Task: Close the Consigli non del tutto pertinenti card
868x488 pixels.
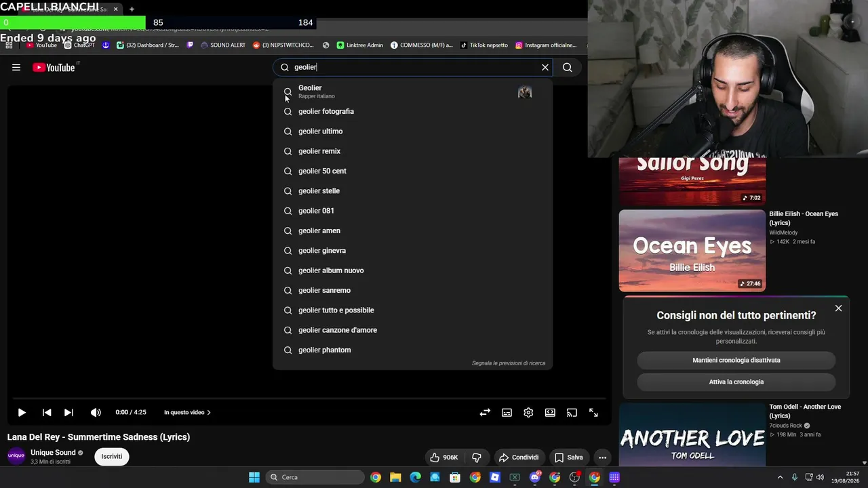Action: point(839,308)
